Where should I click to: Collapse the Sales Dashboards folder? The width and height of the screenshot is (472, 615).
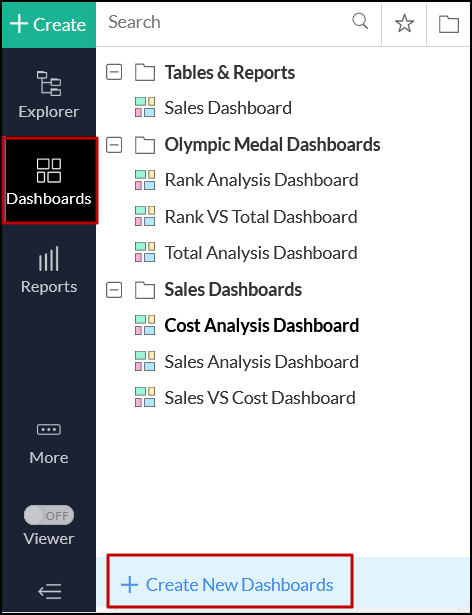114,290
